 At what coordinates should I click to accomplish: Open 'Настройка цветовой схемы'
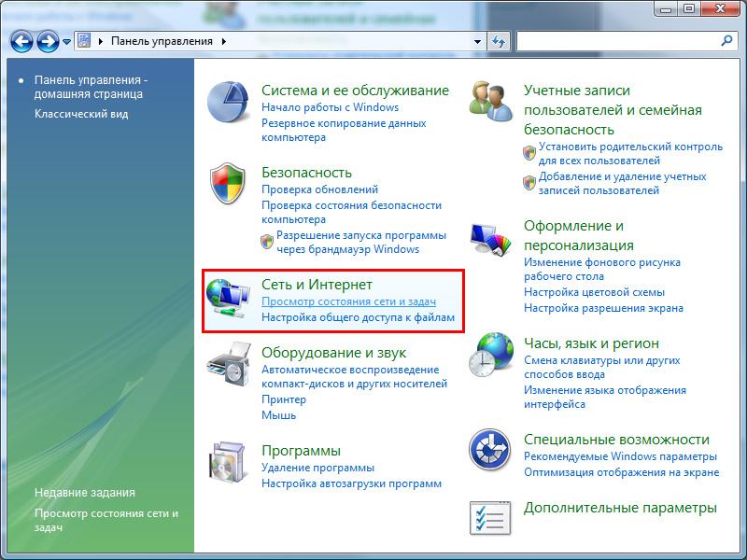594,292
